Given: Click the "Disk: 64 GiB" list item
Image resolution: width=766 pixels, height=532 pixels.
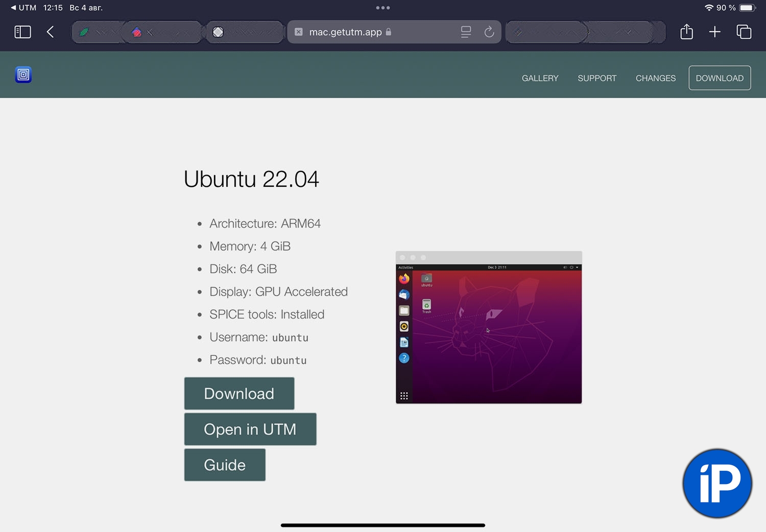Looking at the screenshot, I should pyautogui.click(x=243, y=269).
